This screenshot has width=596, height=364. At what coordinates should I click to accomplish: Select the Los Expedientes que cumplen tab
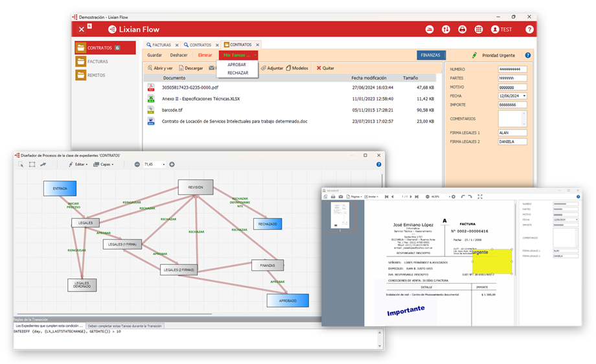pos(49,326)
